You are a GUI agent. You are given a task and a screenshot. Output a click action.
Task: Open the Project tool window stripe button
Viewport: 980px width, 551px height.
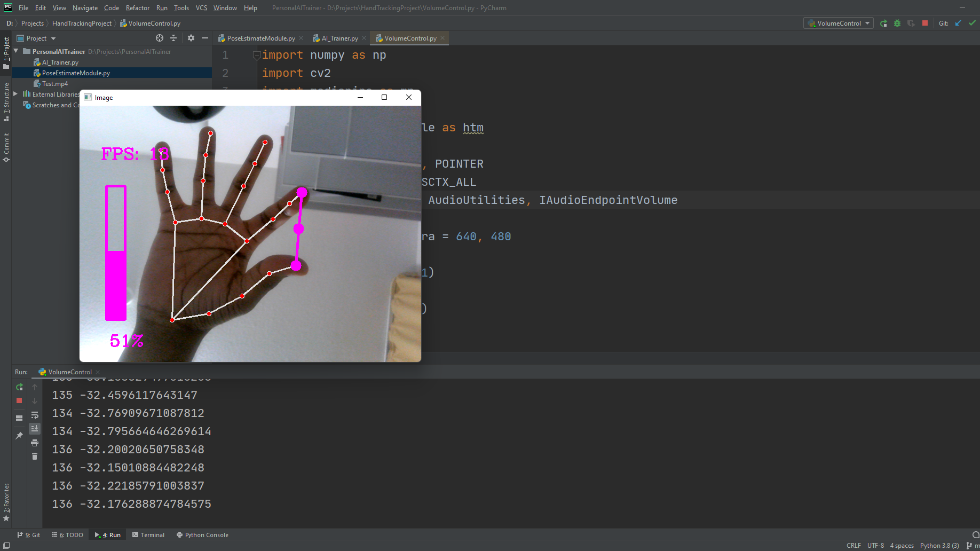click(6, 53)
